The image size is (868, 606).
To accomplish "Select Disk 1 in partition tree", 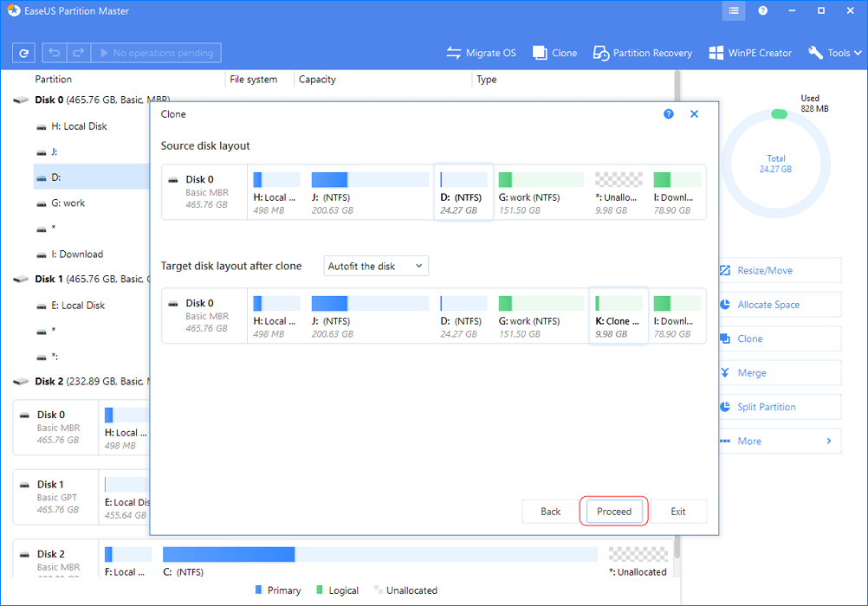I will (81, 279).
